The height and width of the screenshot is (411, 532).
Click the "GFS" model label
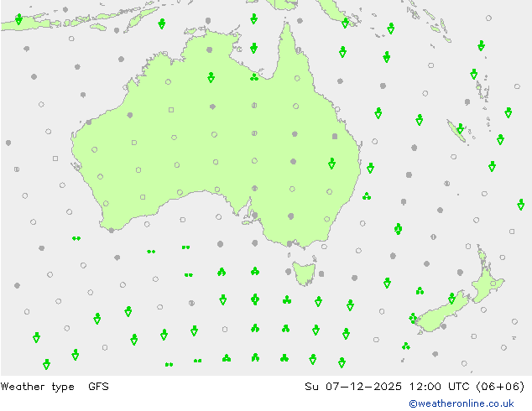click(98, 386)
